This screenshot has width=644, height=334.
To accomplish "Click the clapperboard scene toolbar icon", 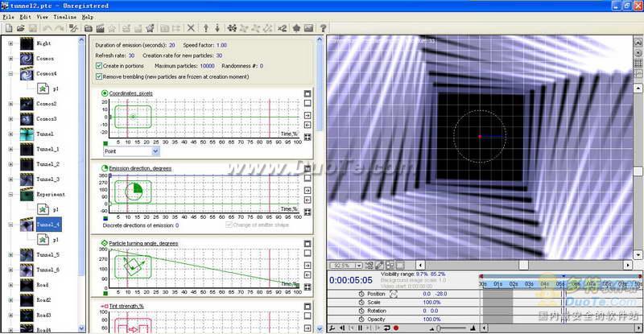I will click(x=100, y=28).
